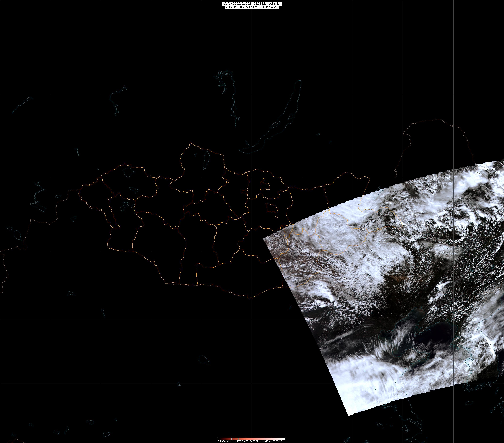Click the 343.09 colorbar label
This screenshot has height=443, width=504.
pos(245,441)
